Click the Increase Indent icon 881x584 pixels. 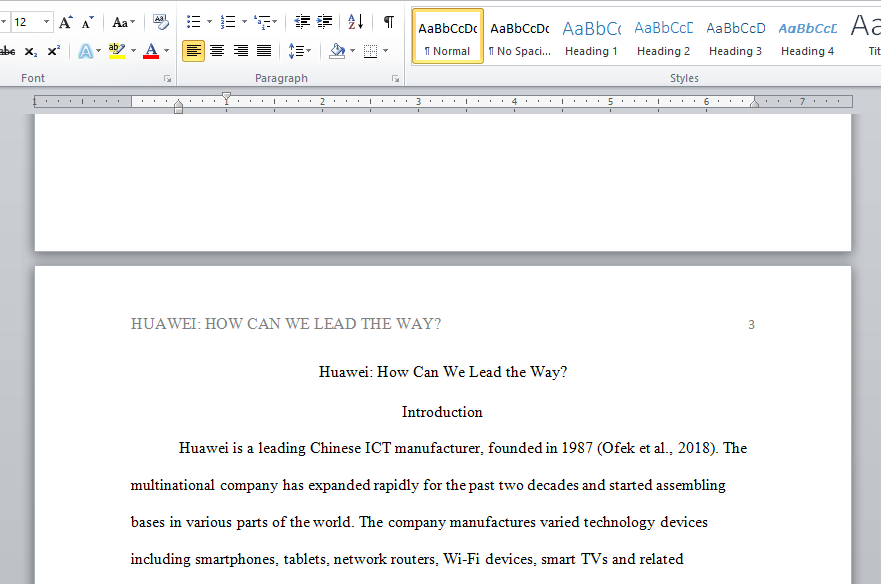(324, 22)
